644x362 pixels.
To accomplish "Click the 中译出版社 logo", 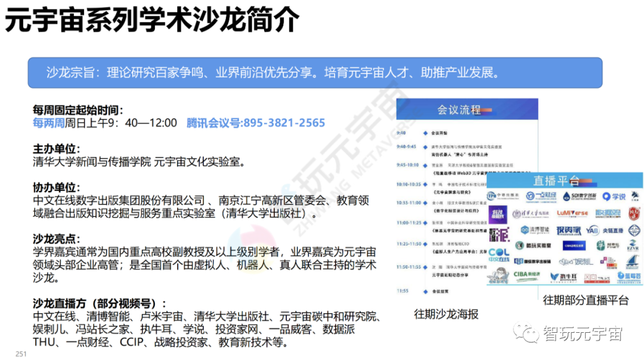I will (503, 196).
